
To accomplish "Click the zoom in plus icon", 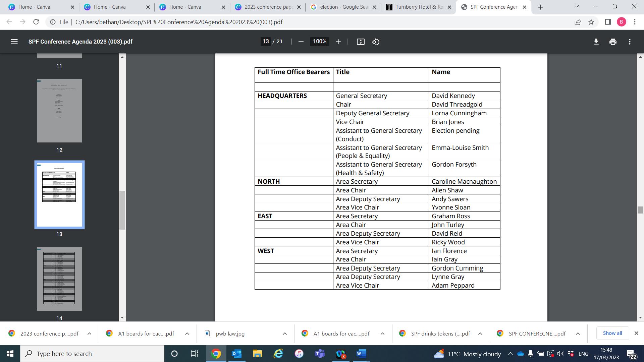I will tap(338, 42).
